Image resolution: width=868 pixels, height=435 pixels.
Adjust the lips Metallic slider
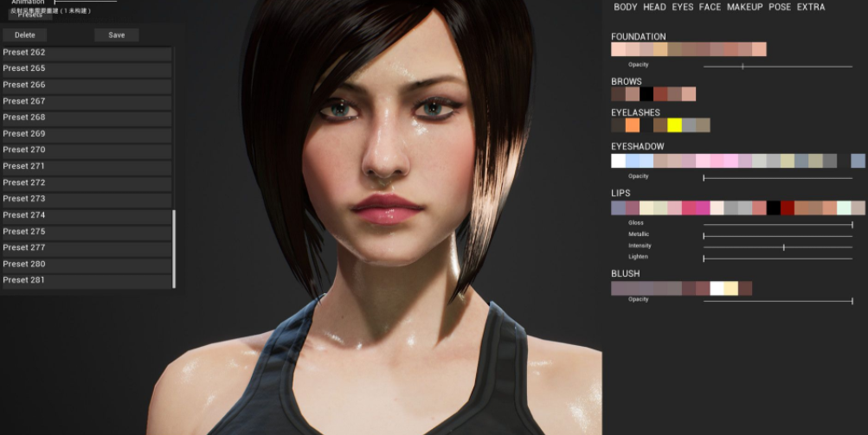[x=778, y=236]
